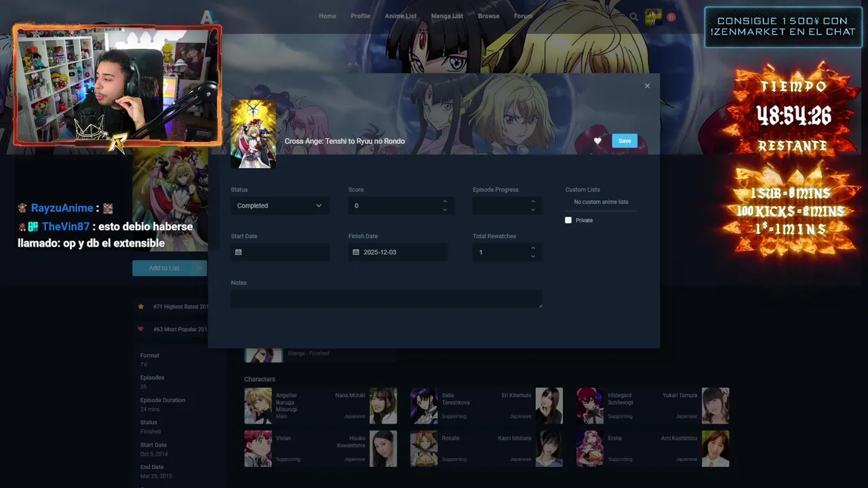
Task: Open the Salia Tereshkova name link
Action: tap(456, 399)
